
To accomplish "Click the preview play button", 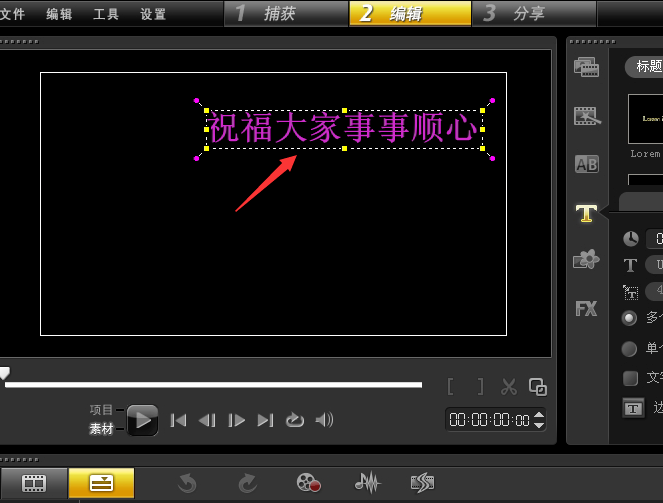I will click(x=142, y=420).
